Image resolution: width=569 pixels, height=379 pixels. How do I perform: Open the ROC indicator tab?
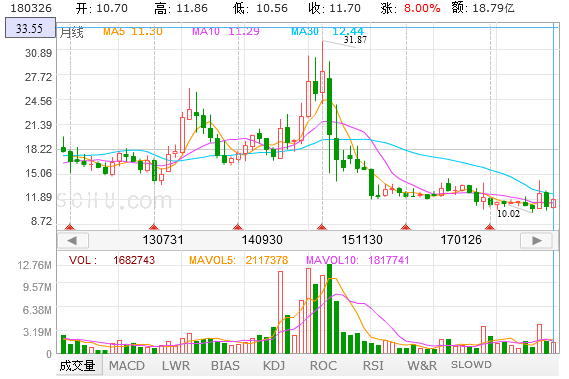tap(323, 366)
